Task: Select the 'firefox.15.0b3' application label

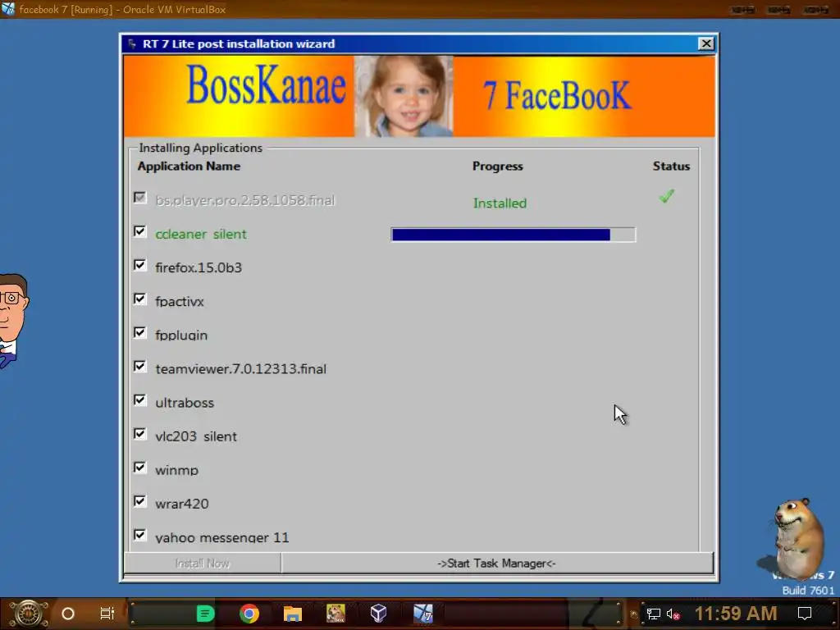Action: click(199, 267)
